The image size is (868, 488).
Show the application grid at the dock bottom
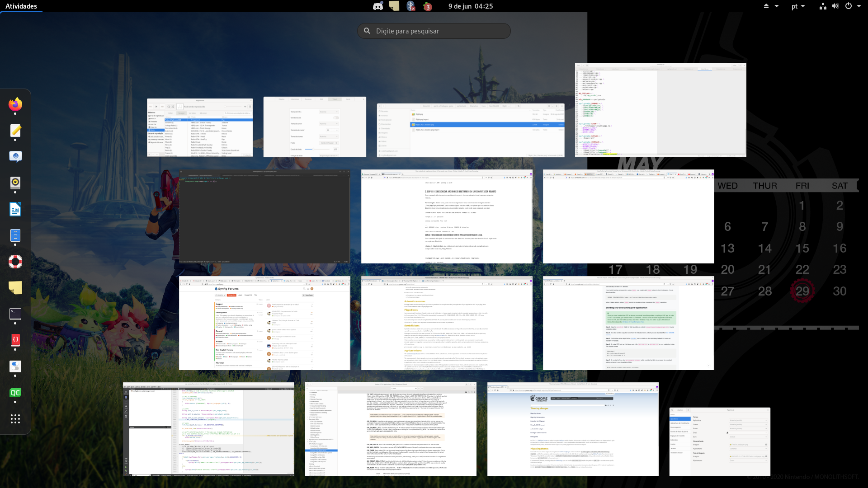point(15,419)
